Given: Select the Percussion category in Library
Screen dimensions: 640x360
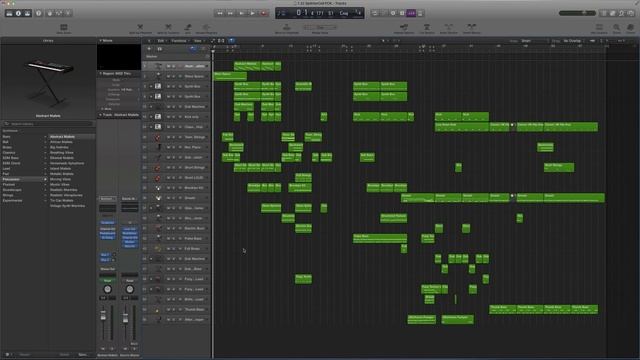Looking at the screenshot, I should coord(24,179).
